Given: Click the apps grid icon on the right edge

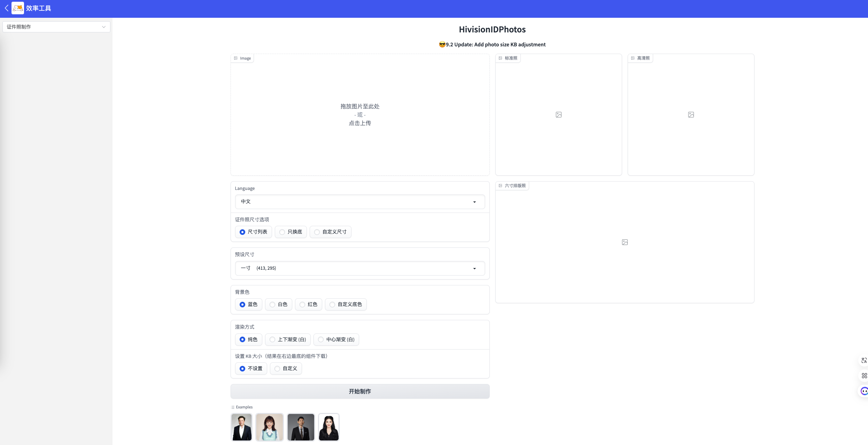Looking at the screenshot, I should 864,375.
